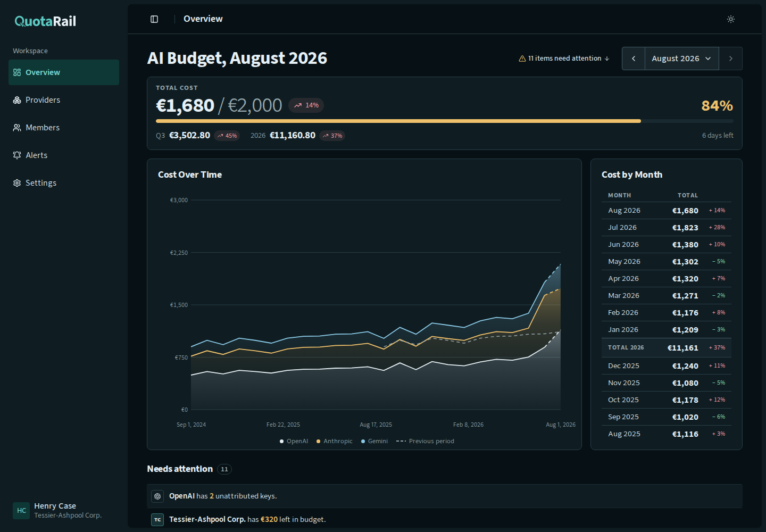Image resolution: width=766 pixels, height=532 pixels.
Task: Select the Jul 2026 row
Action: pyautogui.click(x=667, y=228)
